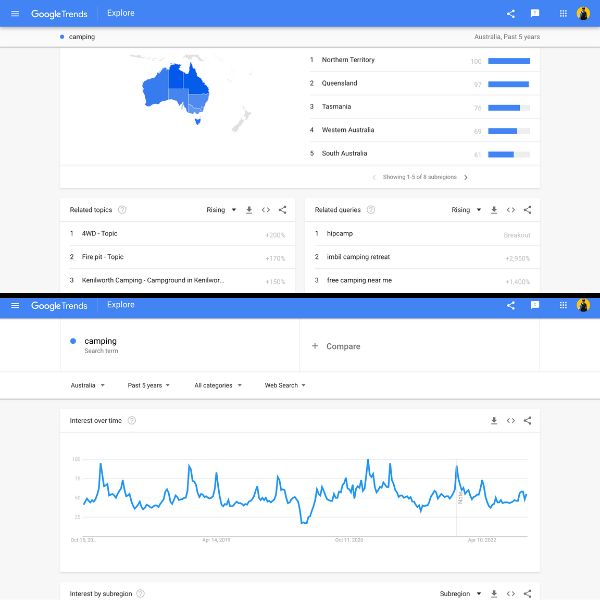Open Google apps grid in lower header
Image resolution: width=600 pixels, height=600 pixels.
pos(563,305)
